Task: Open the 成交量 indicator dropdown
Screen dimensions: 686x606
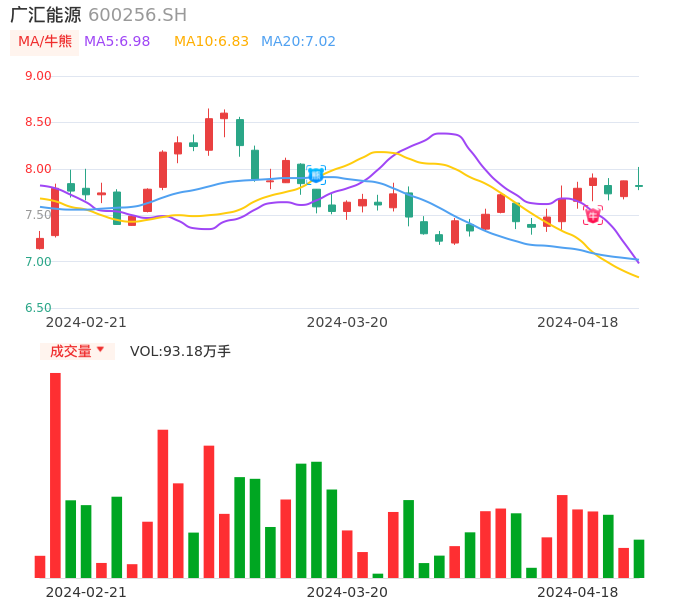Action: [x=77, y=351]
